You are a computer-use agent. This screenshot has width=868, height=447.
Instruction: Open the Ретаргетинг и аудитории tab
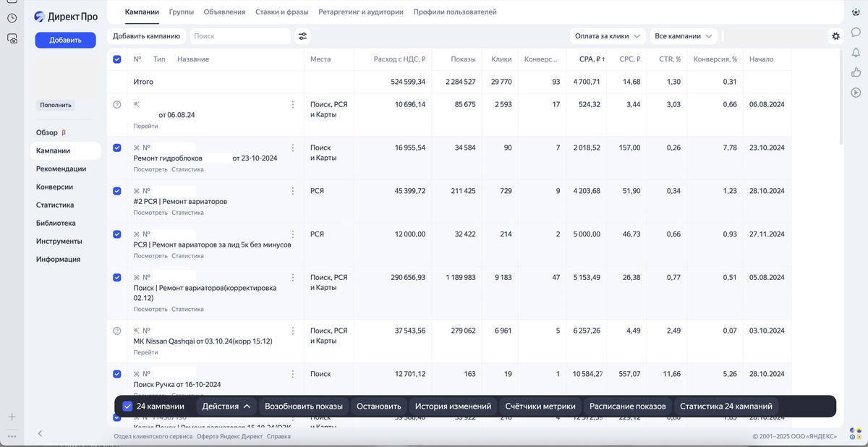(360, 12)
